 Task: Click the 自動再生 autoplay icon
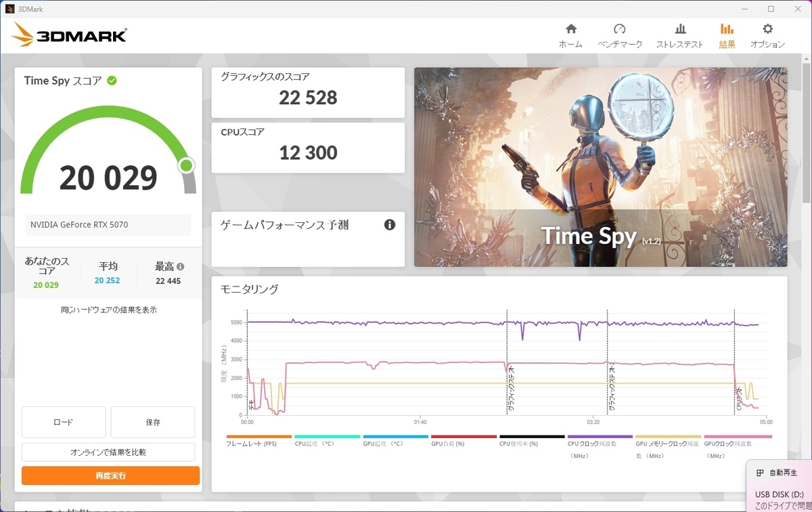(x=761, y=473)
